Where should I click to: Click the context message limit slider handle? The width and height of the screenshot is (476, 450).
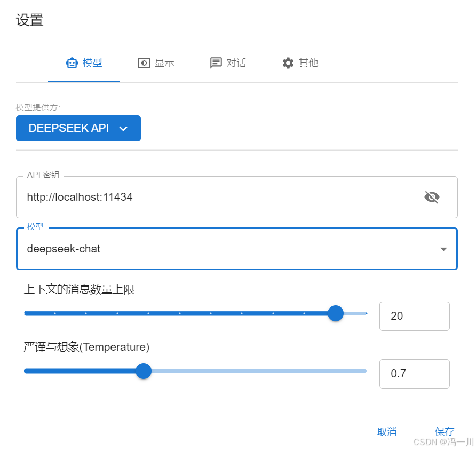336,313
